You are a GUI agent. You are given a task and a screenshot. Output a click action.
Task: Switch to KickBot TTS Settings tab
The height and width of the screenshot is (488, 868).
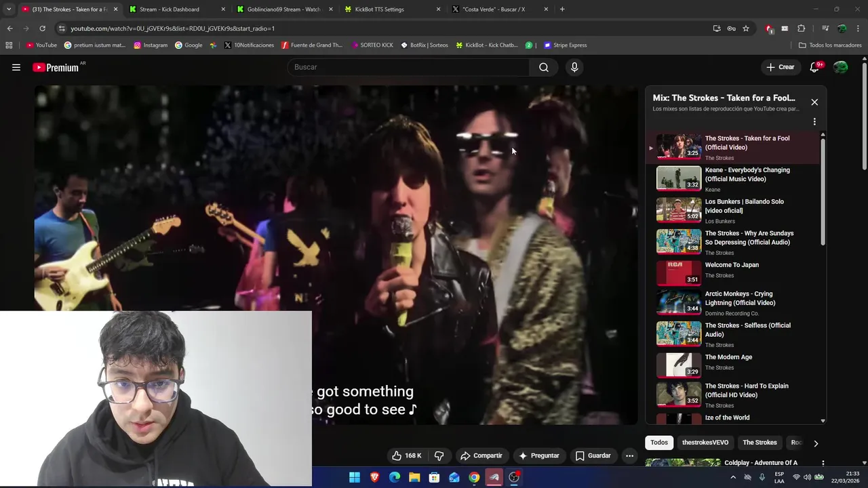click(x=392, y=9)
